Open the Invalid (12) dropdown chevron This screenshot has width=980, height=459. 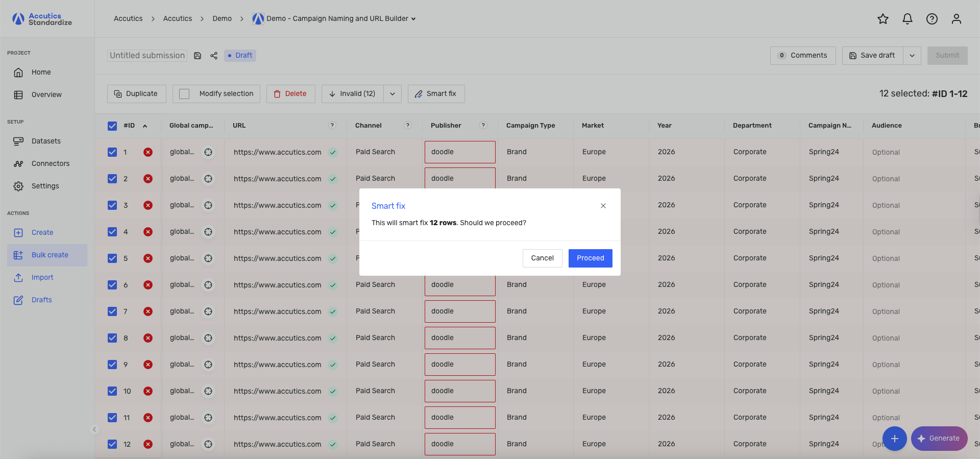point(393,94)
